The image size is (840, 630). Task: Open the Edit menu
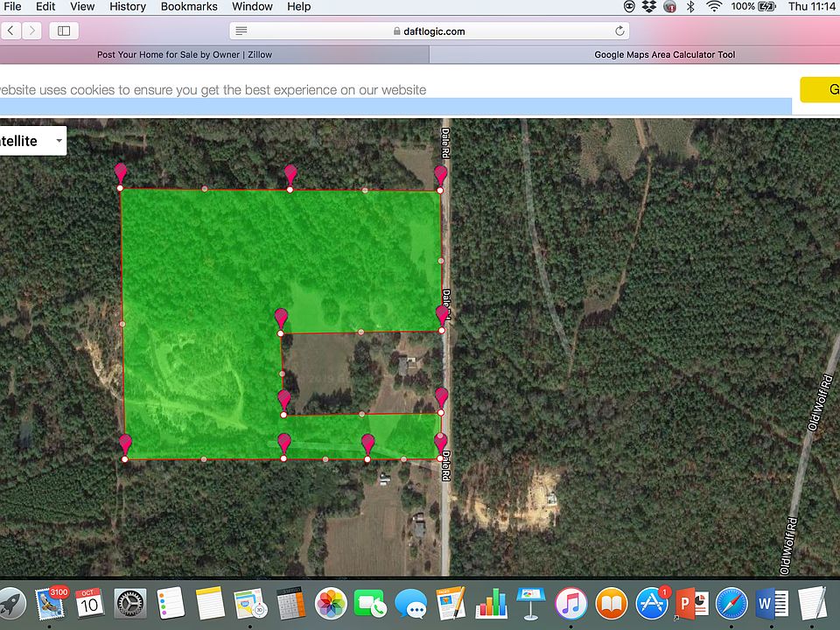pos(45,6)
